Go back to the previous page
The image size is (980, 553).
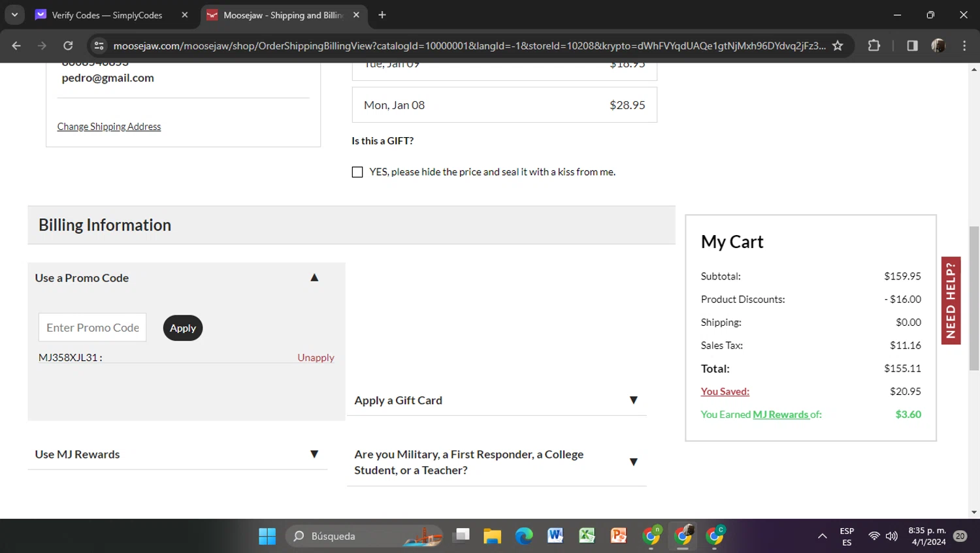[x=16, y=46]
